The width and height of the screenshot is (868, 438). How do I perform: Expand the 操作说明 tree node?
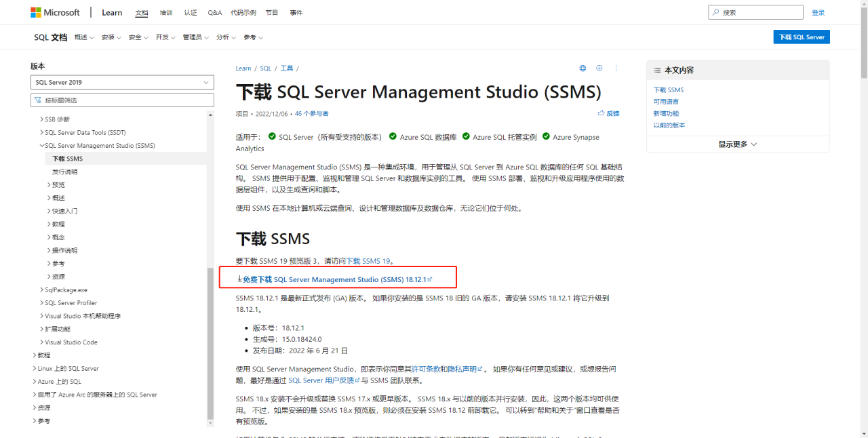click(x=49, y=250)
